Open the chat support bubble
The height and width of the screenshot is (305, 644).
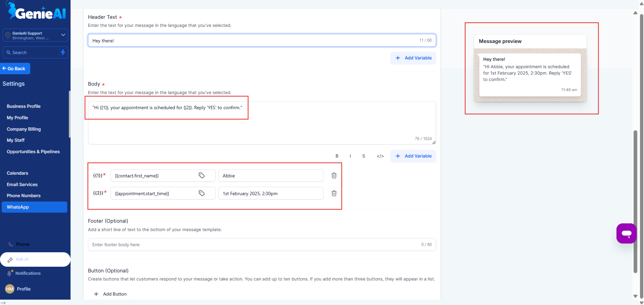(626, 233)
